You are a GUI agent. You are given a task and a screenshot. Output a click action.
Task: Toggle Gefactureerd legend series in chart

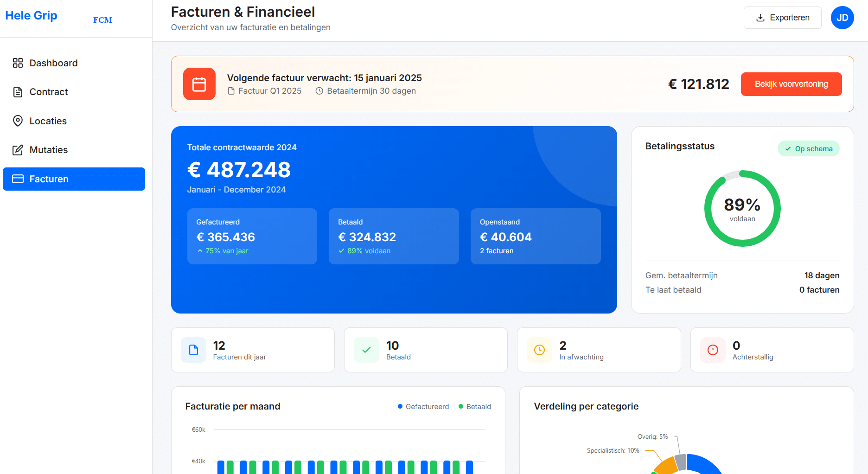pyautogui.click(x=423, y=406)
